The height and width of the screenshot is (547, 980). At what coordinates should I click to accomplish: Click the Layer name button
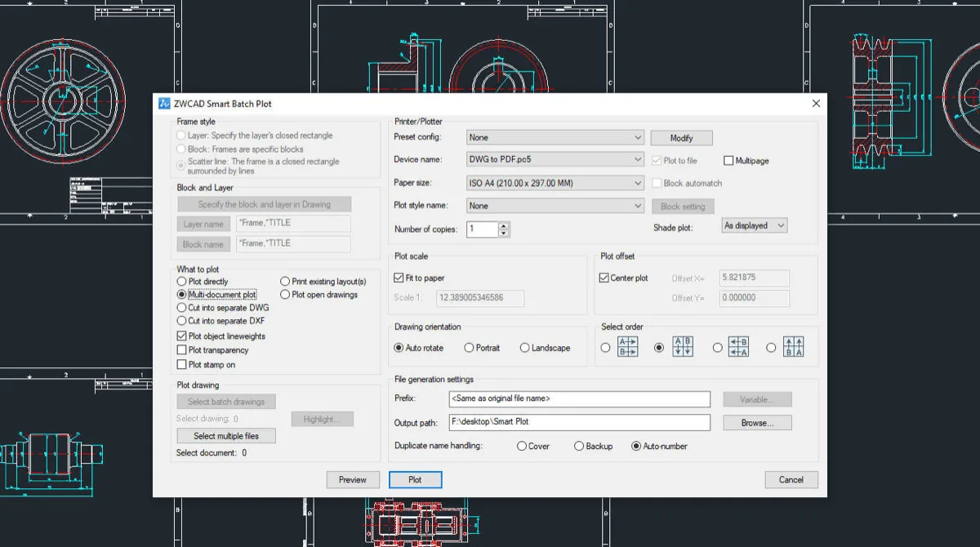click(203, 225)
